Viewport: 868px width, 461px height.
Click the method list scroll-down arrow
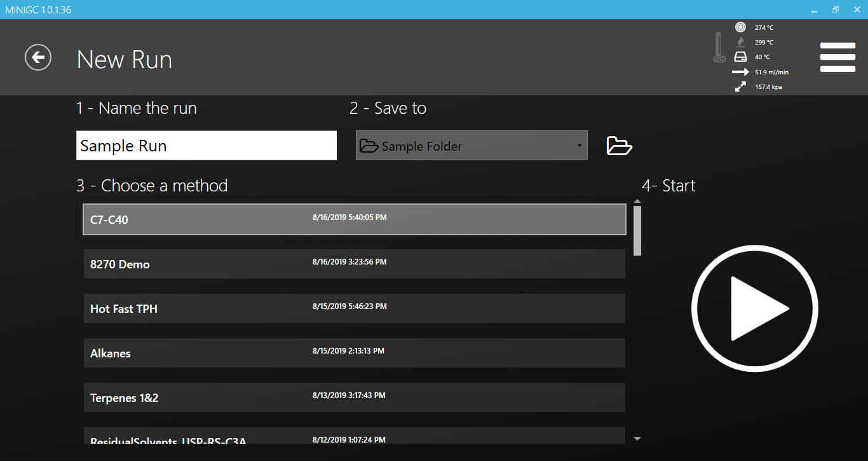click(637, 438)
